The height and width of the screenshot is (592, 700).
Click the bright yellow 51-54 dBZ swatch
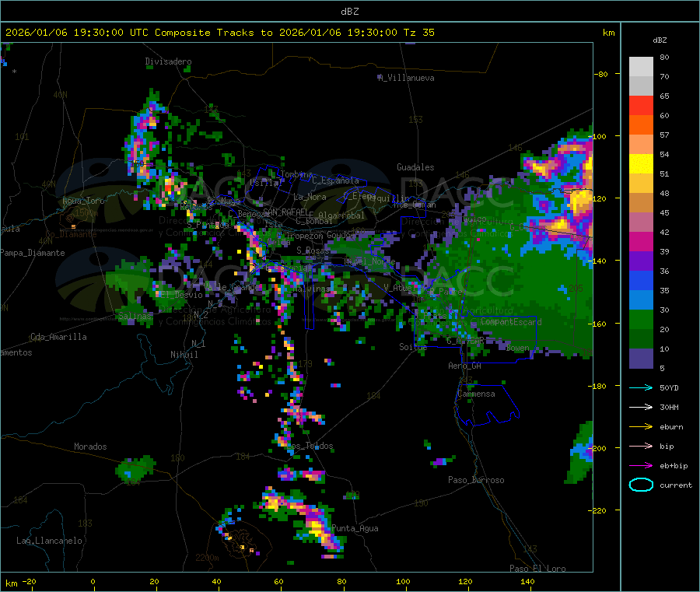(x=641, y=164)
